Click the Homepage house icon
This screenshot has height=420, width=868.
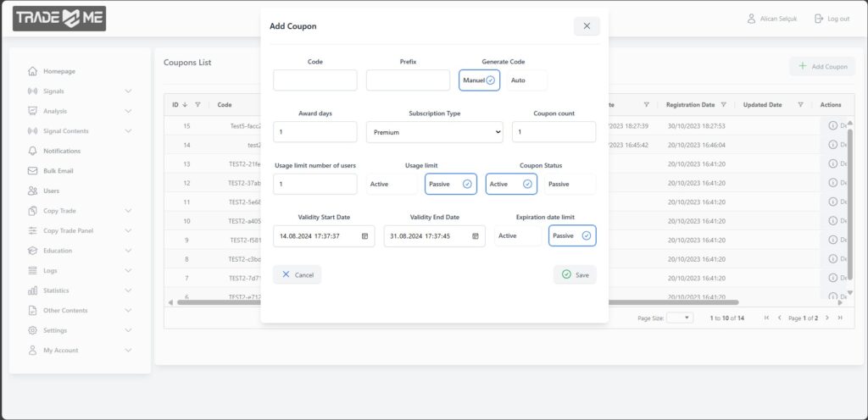coord(32,71)
